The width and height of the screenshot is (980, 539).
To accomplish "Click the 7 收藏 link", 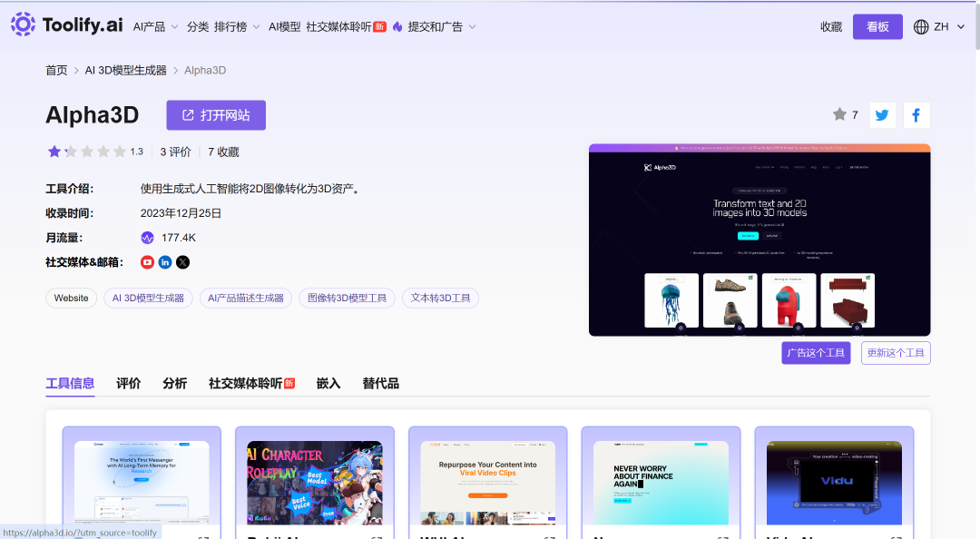I will click(x=224, y=152).
